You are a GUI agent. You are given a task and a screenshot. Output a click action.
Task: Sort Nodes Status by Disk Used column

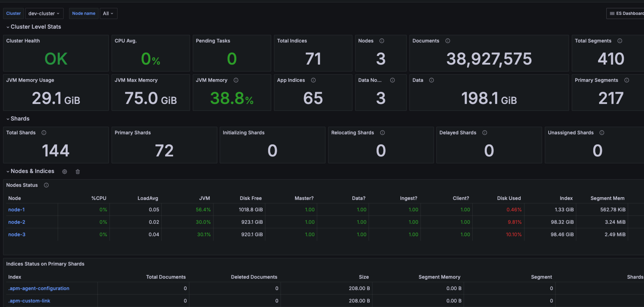tap(509, 198)
